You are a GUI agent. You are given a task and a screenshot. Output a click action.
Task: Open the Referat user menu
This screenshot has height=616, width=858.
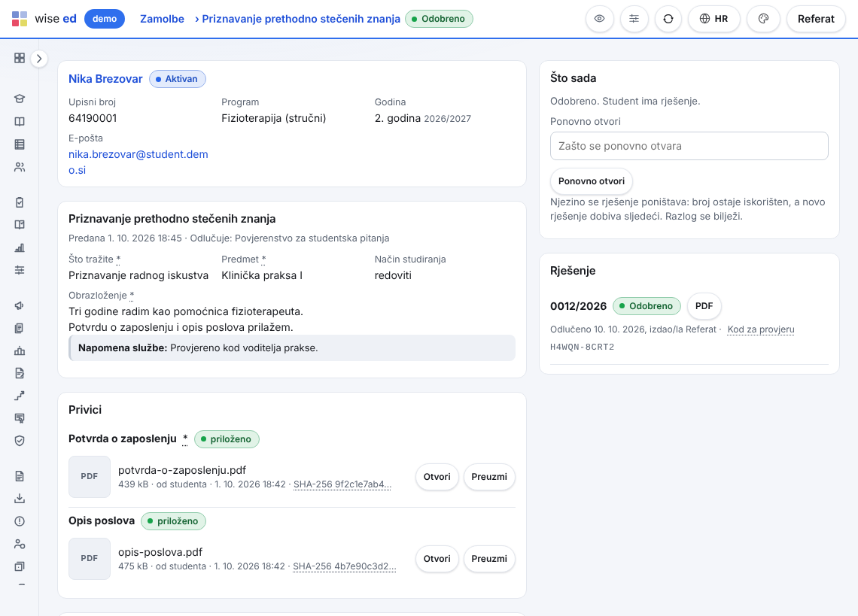816,19
